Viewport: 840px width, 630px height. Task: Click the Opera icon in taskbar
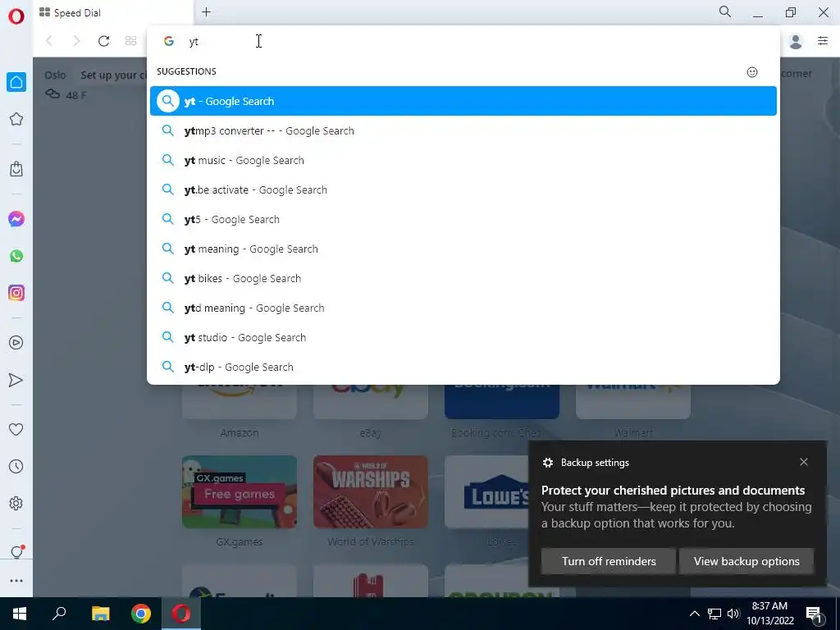coord(181,614)
